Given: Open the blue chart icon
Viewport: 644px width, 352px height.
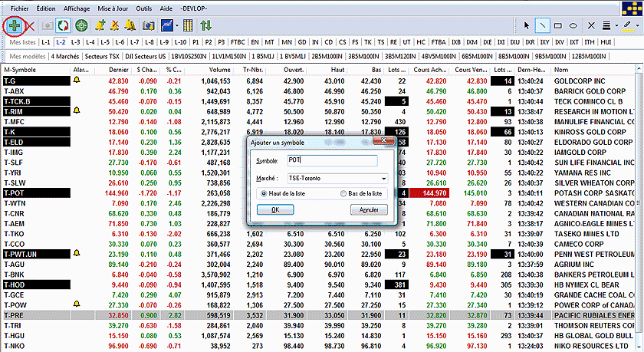Looking at the screenshot, I should [167, 25].
